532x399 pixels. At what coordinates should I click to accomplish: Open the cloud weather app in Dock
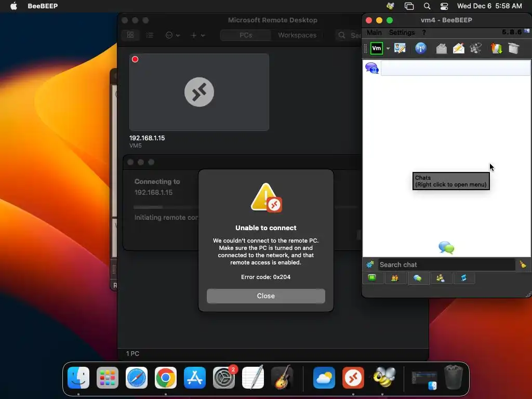[x=324, y=377]
